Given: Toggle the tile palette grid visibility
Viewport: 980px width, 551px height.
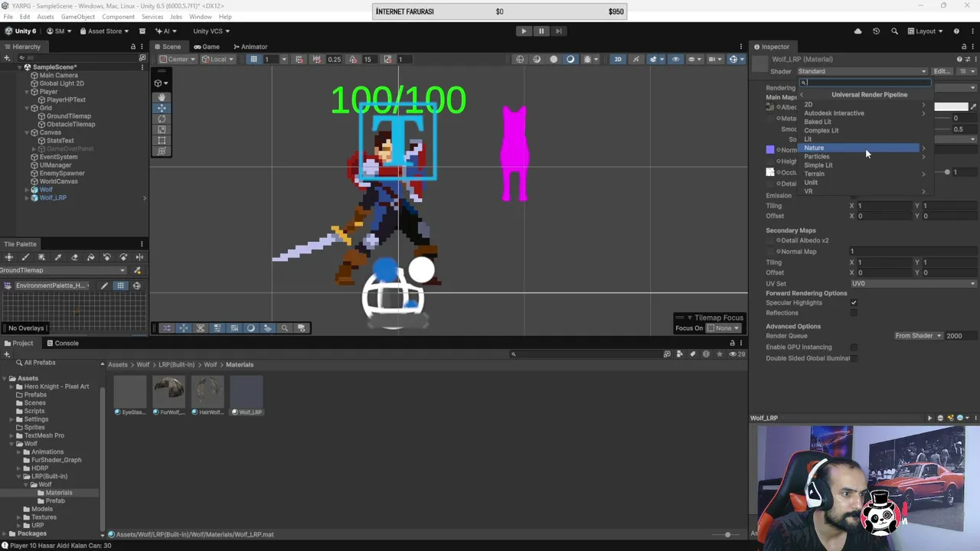Looking at the screenshot, I should (120, 285).
